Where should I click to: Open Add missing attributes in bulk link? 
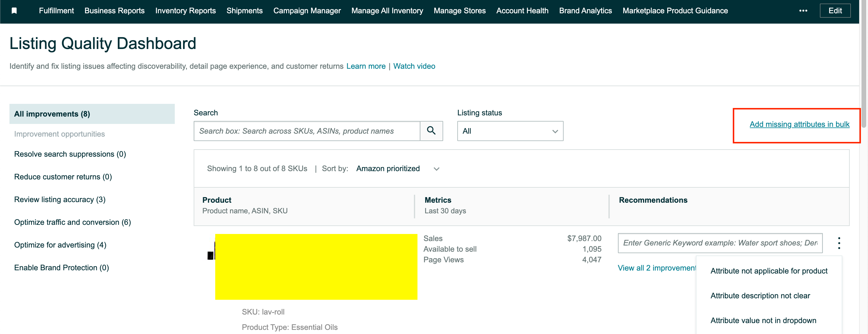coord(799,124)
